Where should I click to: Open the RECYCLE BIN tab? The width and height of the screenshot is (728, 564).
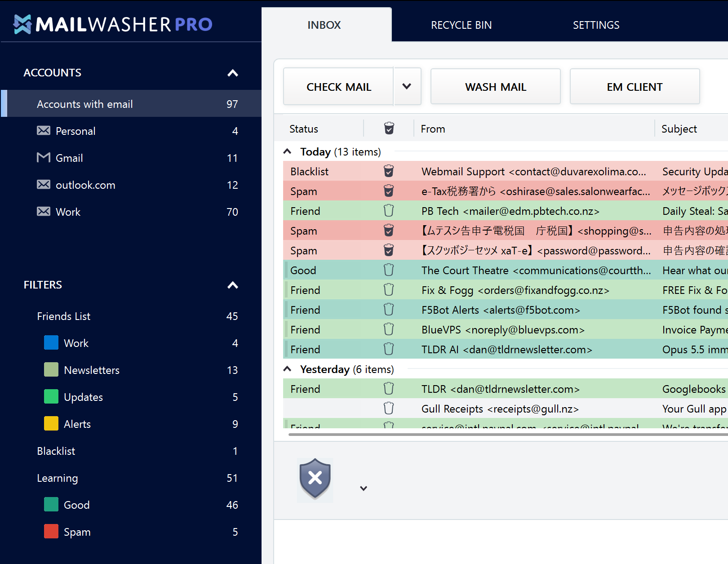(x=461, y=25)
